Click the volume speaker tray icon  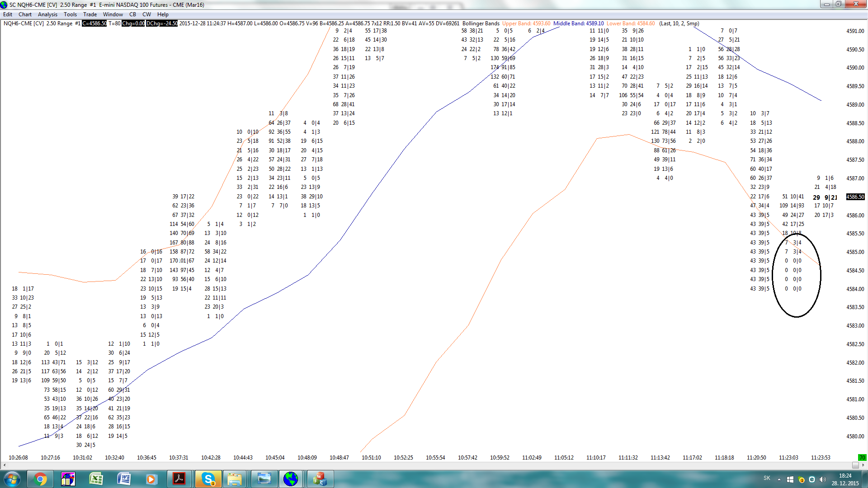[x=822, y=479]
